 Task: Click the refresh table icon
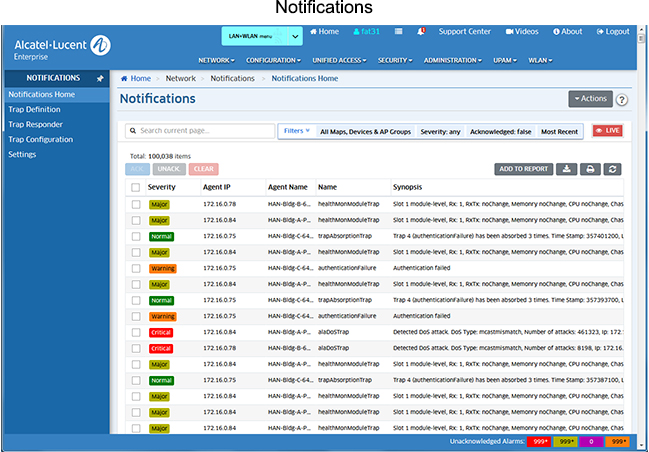(612, 169)
